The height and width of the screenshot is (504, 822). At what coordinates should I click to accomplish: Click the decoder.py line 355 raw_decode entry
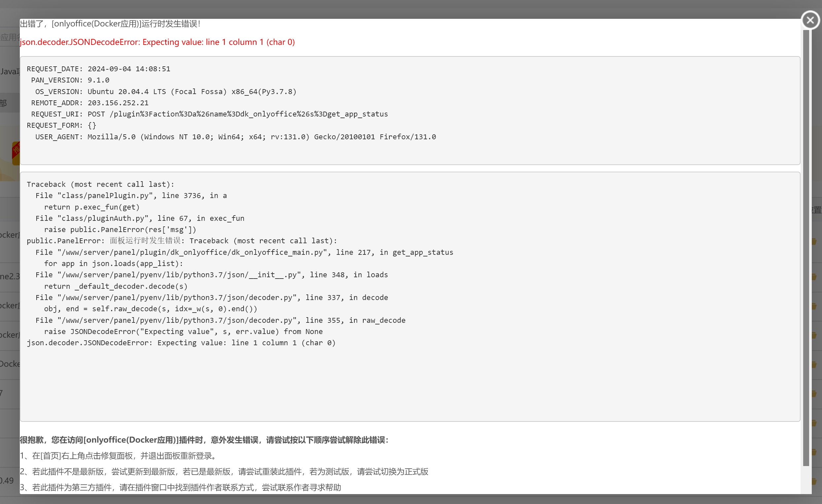(x=220, y=320)
